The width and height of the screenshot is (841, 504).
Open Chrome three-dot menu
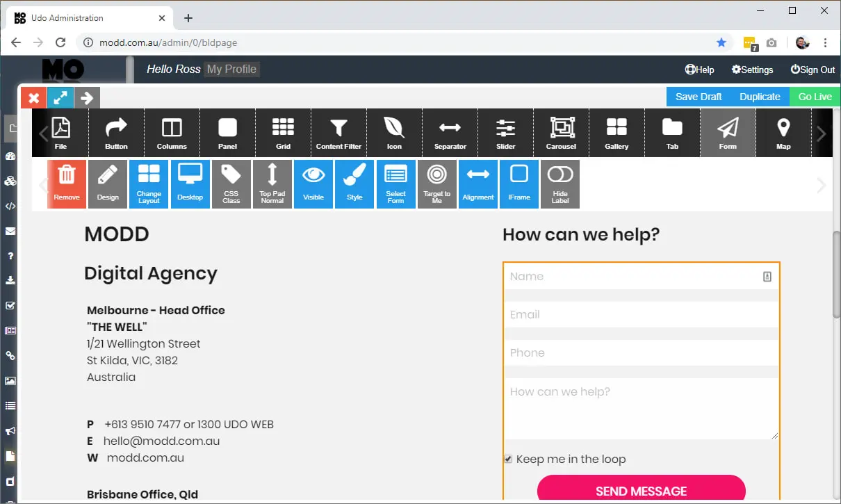tap(826, 42)
